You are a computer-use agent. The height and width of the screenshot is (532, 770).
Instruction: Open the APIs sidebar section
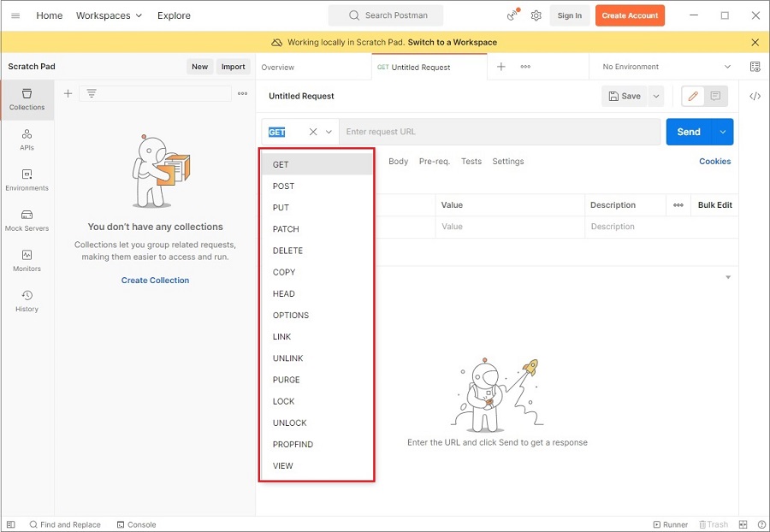click(x=27, y=140)
